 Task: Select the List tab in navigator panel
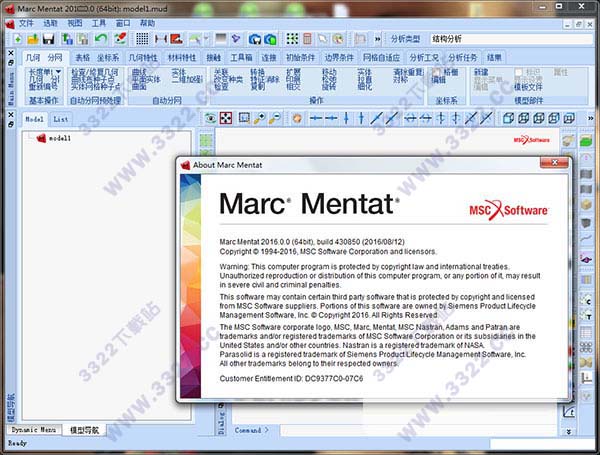click(x=60, y=119)
